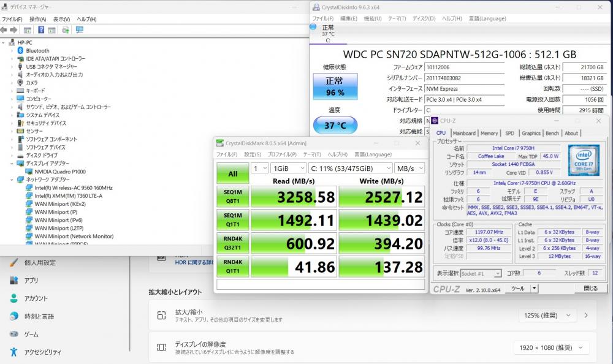
Task: Open the 操作(A) menu in Device Manager
Action: [37, 19]
